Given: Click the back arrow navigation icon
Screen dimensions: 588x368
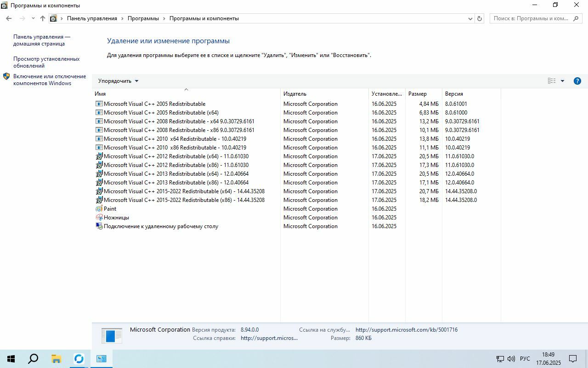Looking at the screenshot, I should [x=9, y=18].
